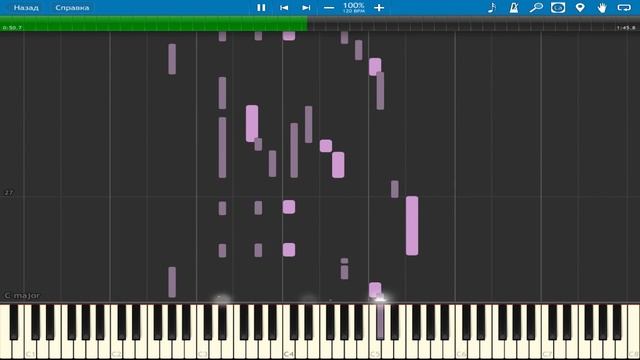Open the bookmark pin icon

[580, 8]
